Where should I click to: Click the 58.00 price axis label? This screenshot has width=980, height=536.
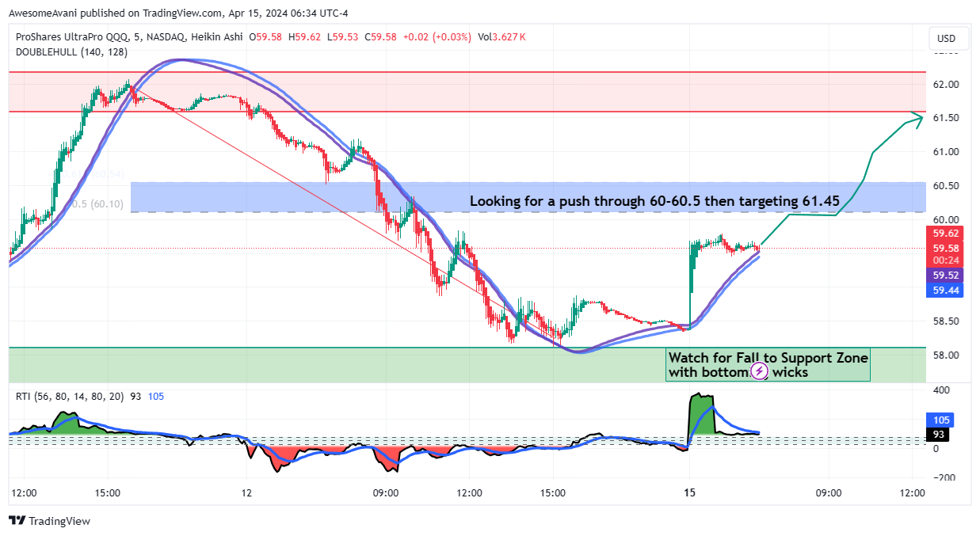tap(945, 355)
